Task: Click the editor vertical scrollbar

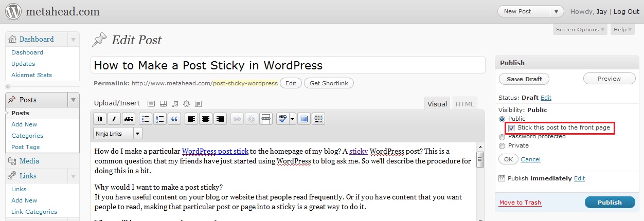Action: click(x=480, y=182)
